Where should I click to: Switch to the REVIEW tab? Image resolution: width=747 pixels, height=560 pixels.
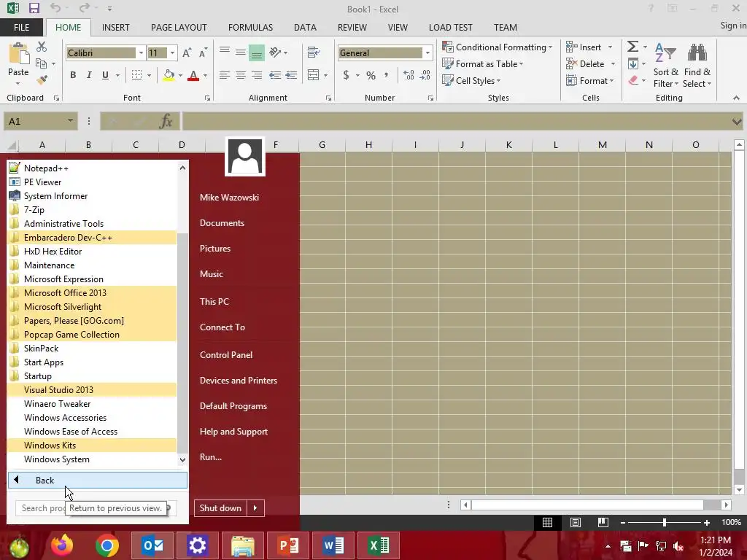352,28
